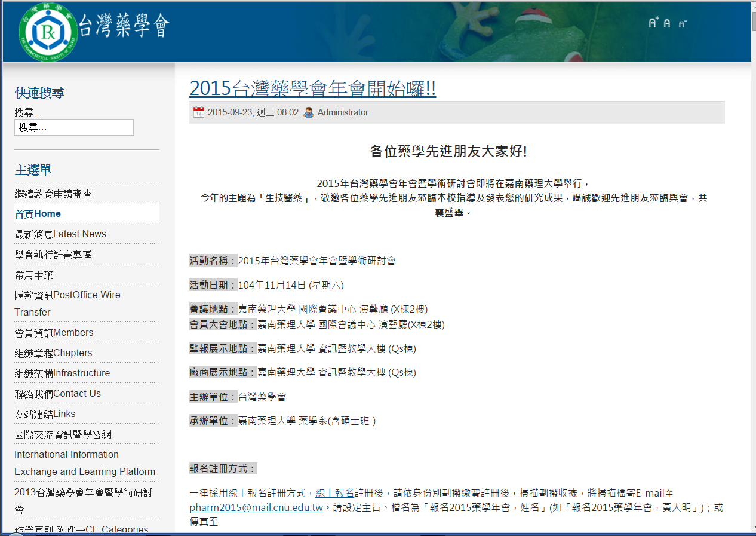Viewport: 756px width, 536px height.
Task: Click the 活動日期: label
Action: pyautogui.click(x=214, y=285)
